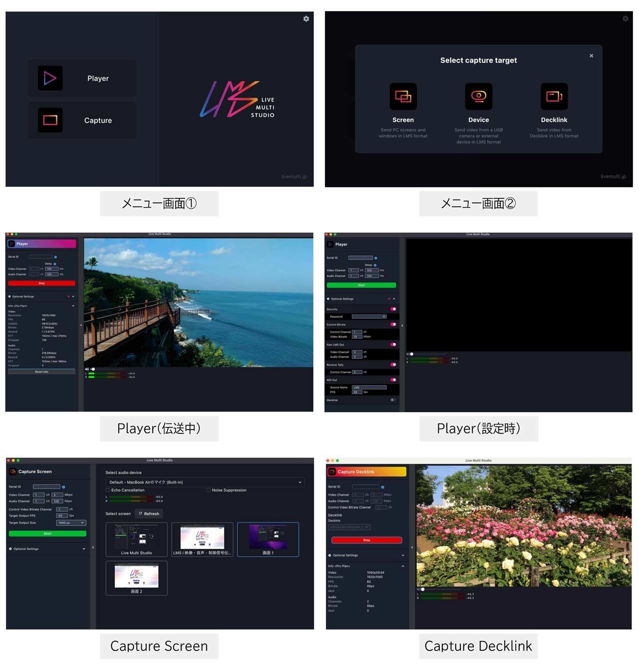Enable the Echo Cancellation checkbox

(x=108, y=490)
